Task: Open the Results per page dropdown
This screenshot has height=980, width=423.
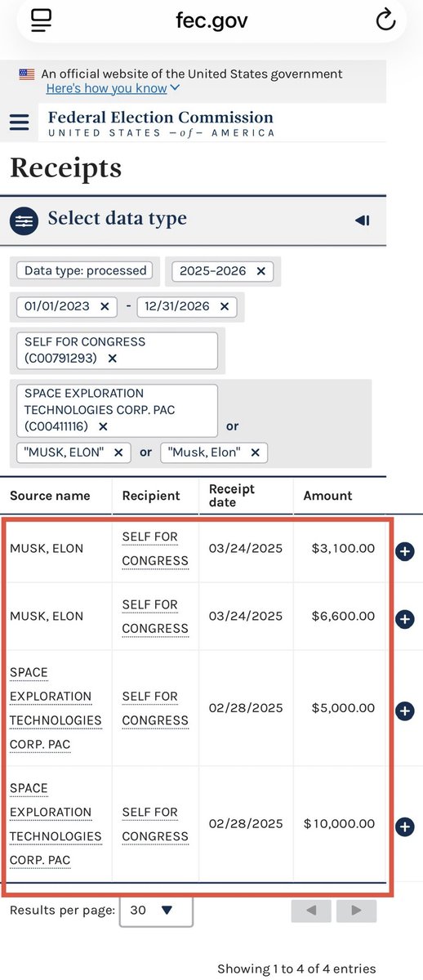Action: [156, 910]
